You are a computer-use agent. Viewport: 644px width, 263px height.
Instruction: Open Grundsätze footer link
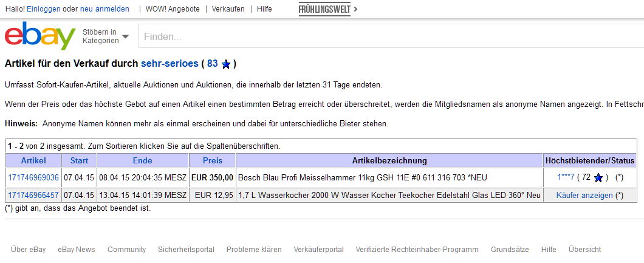click(x=510, y=250)
